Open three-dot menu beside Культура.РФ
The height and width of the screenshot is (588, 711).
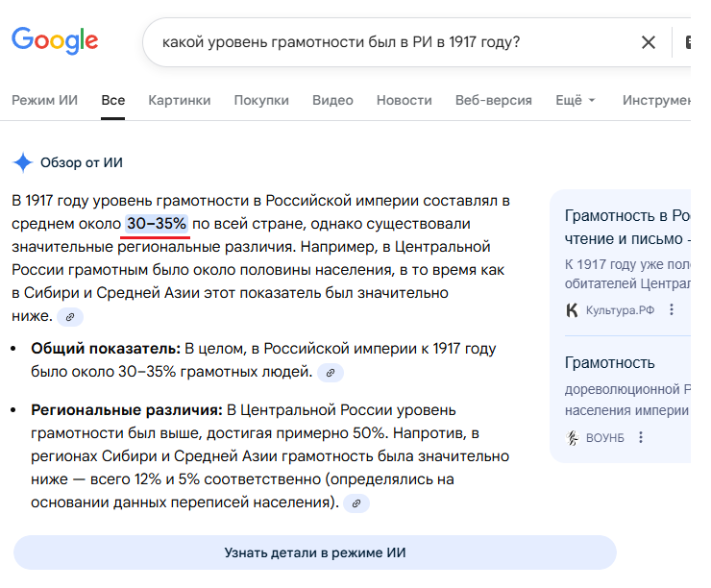pos(672,309)
